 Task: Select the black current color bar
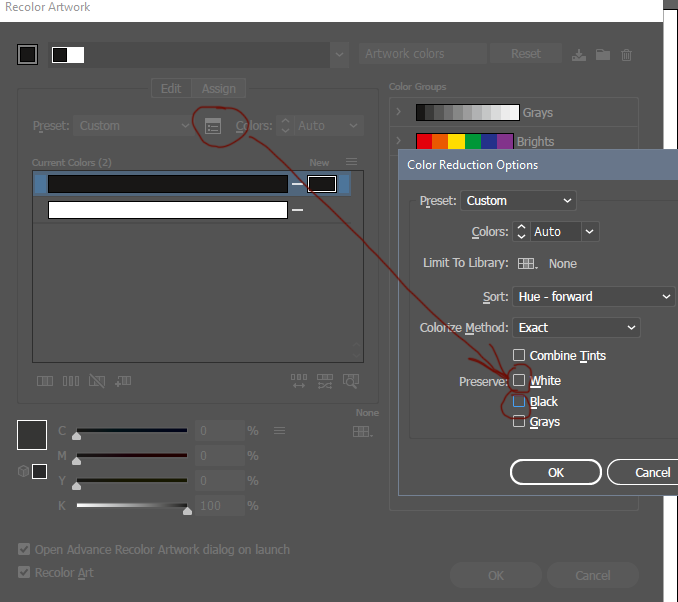point(168,184)
